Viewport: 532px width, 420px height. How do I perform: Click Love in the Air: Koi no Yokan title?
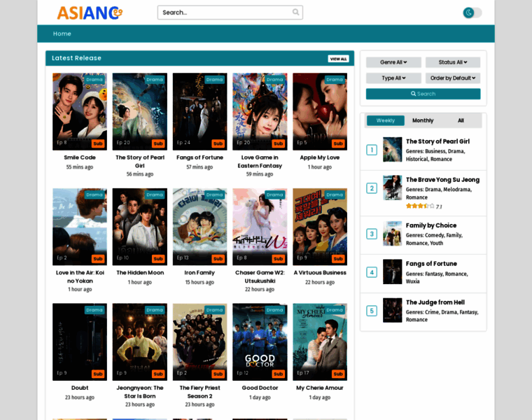click(x=80, y=276)
